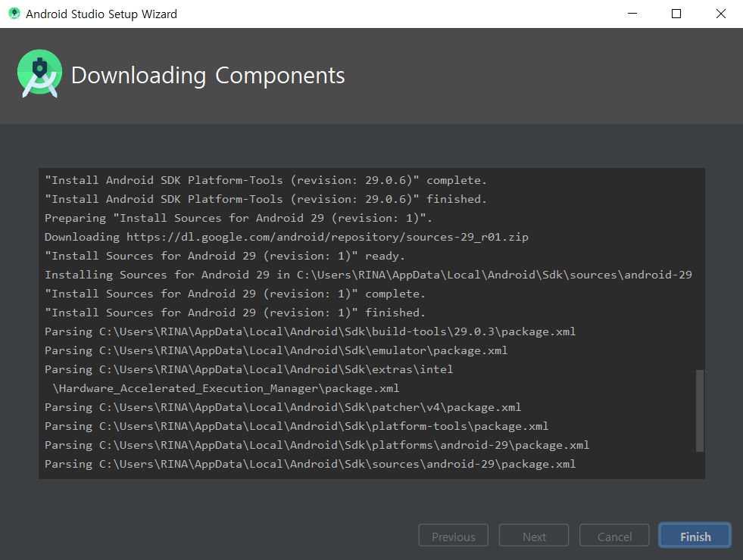Click the "Android Studio Setup Wizard" window title
Screen dimensions: 743x560
click(x=101, y=14)
